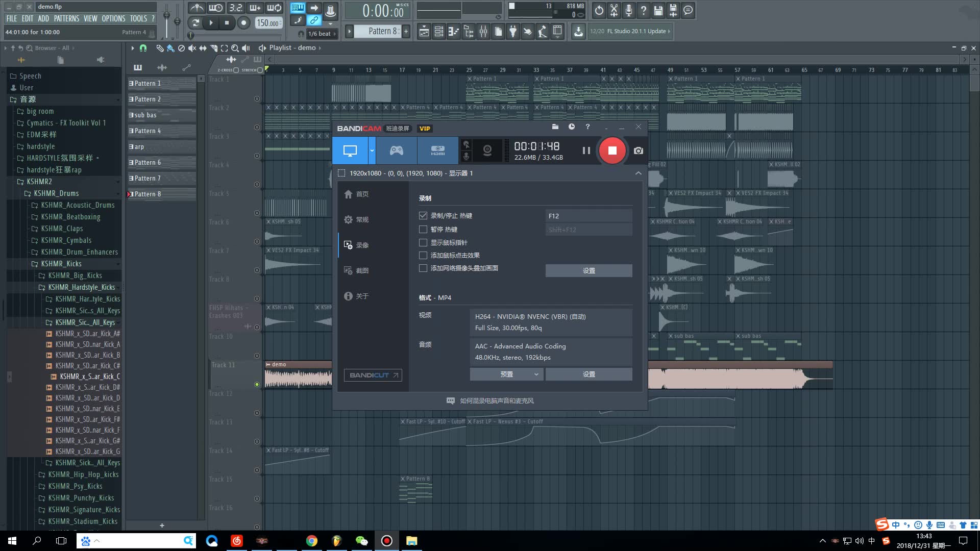Enable 显示鼠标指针 checkbox
Screen dimensions: 980x551
point(423,242)
